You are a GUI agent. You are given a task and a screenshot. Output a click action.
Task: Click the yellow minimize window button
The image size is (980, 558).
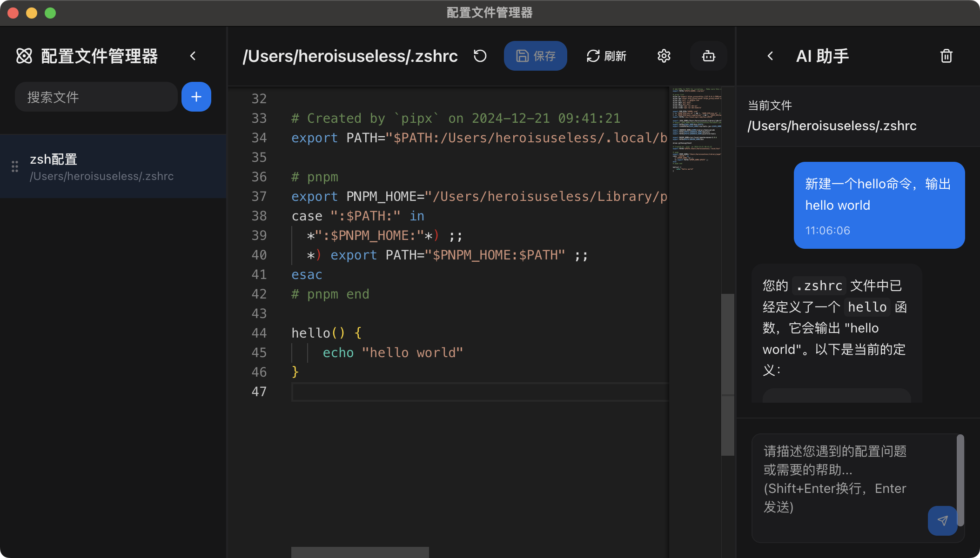click(32, 13)
